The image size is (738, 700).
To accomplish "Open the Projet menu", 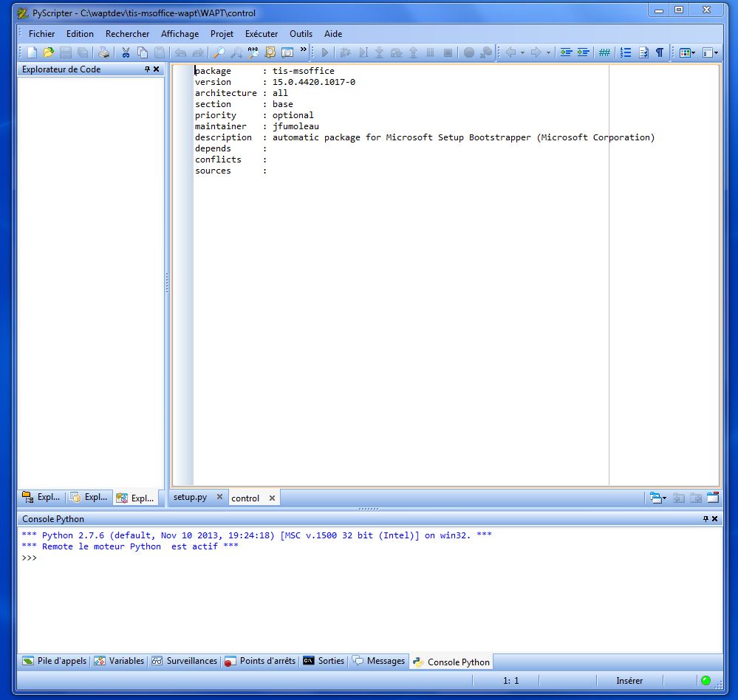I will pos(222,34).
